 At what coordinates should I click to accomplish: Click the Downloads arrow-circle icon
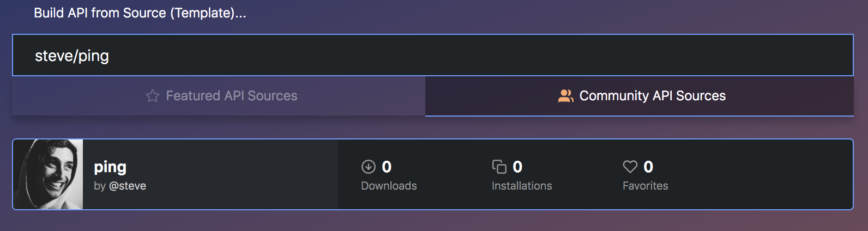pyautogui.click(x=369, y=167)
